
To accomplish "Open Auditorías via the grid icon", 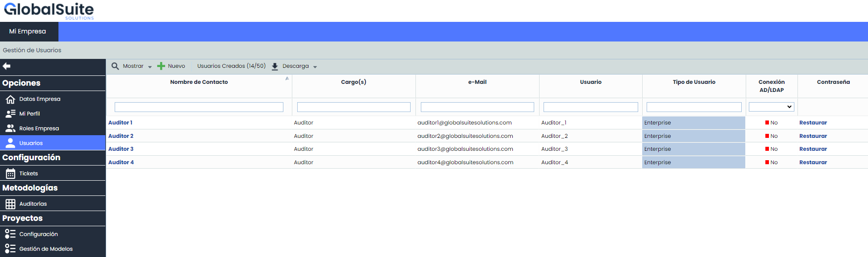I will [10, 204].
